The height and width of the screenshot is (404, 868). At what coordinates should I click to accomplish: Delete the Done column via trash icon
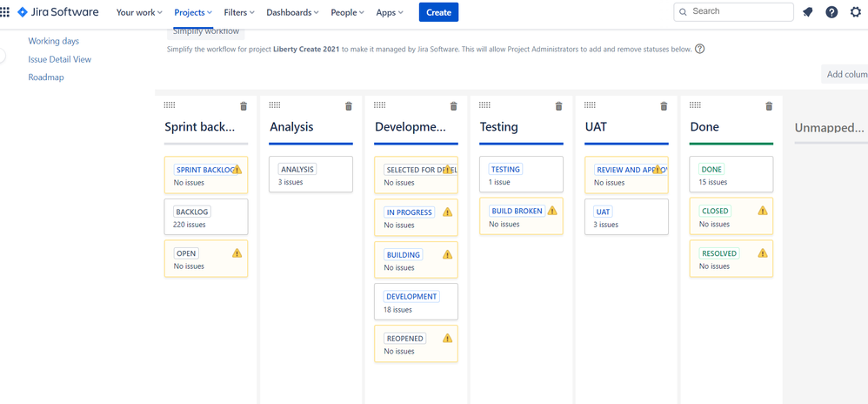[x=769, y=106]
